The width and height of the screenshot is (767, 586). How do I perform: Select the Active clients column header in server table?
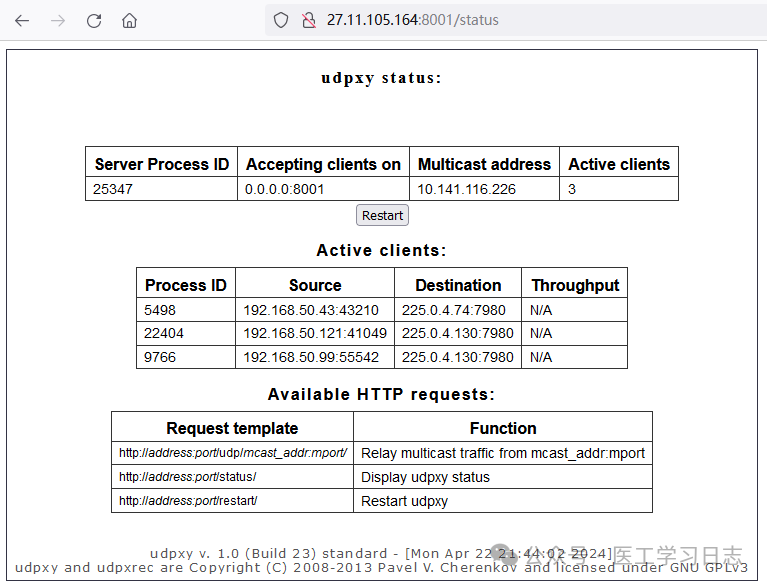619,164
